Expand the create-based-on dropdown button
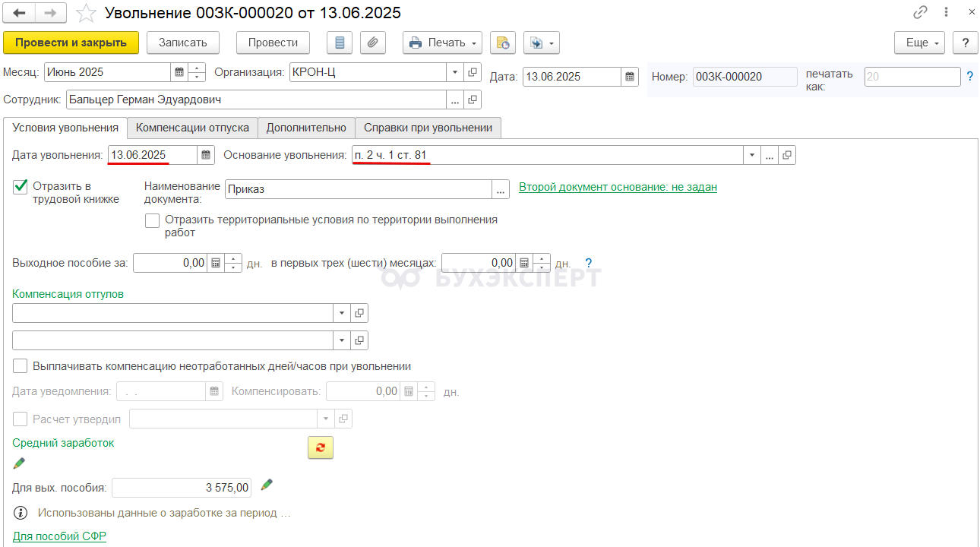Viewport: 980px width, 547px height. click(542, 43)
